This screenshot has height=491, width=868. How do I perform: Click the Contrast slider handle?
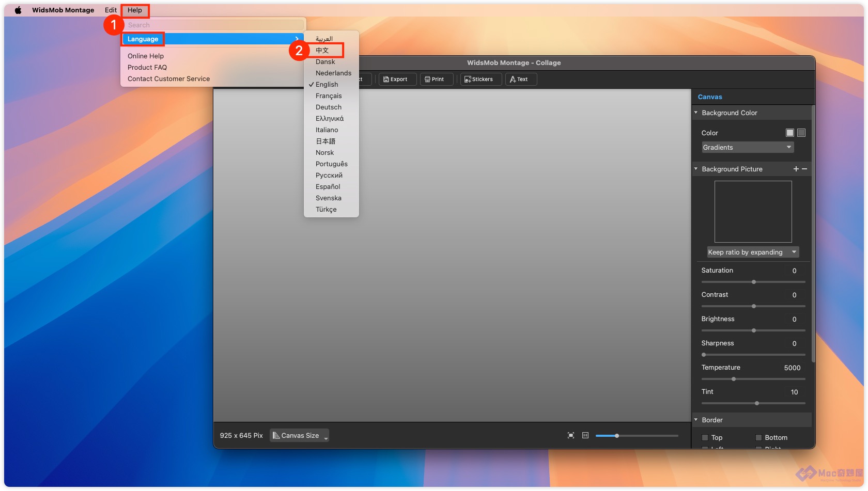click(754, 306)
